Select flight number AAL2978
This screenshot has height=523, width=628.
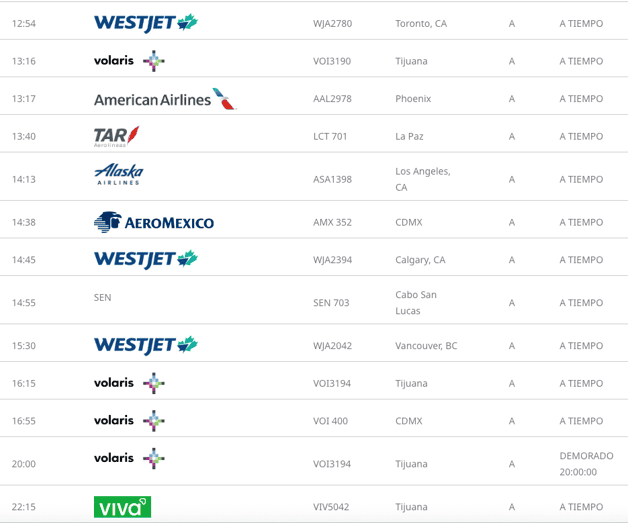pyautogui.click(x=332, y=99)
